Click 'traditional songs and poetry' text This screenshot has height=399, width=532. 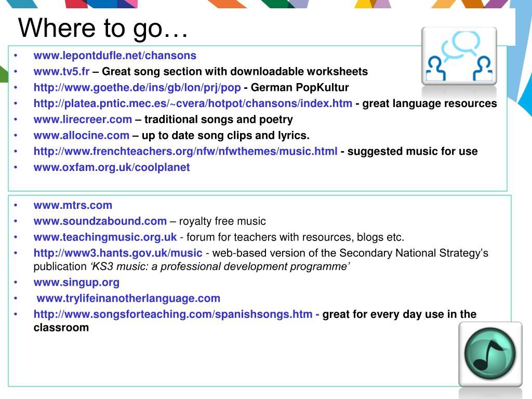click(x=219, y=119)
